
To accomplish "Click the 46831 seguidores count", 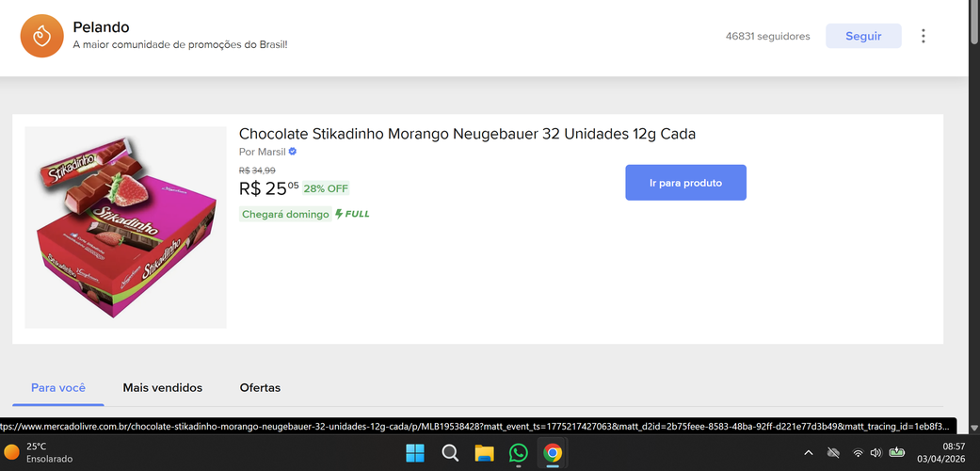I will click(x=767, y=37).
